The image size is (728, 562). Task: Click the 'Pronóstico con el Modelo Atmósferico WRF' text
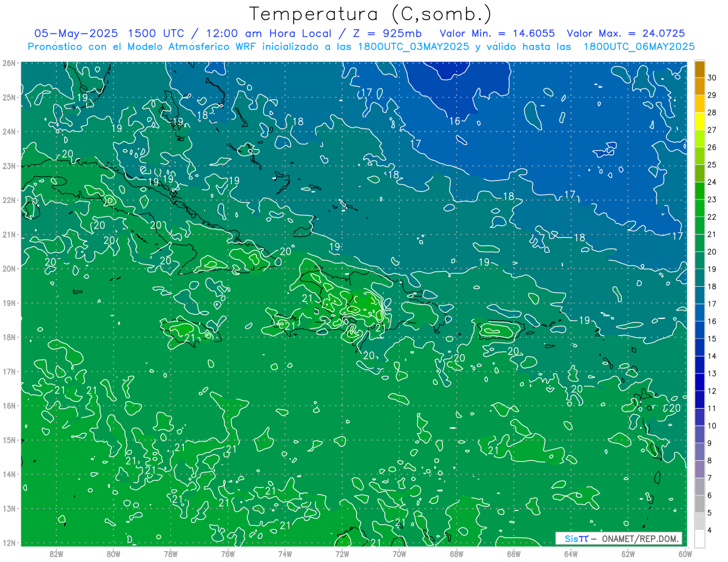(x=144, y=47)
